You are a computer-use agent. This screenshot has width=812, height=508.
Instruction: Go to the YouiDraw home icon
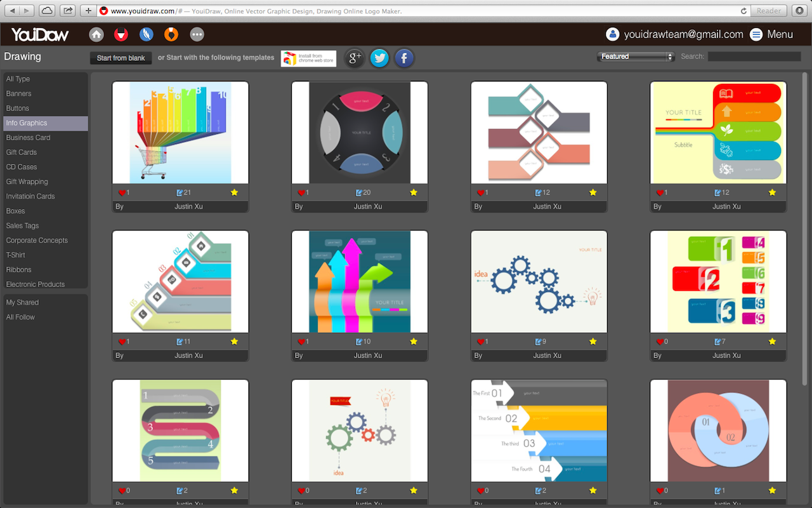pyautogui.click(x=96, y=34)
